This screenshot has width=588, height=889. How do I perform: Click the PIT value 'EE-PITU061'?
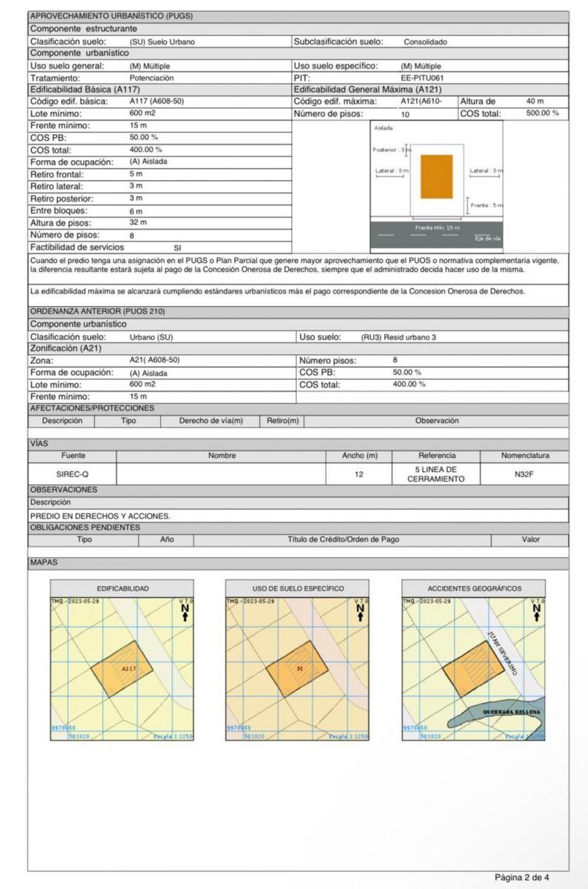424,77
